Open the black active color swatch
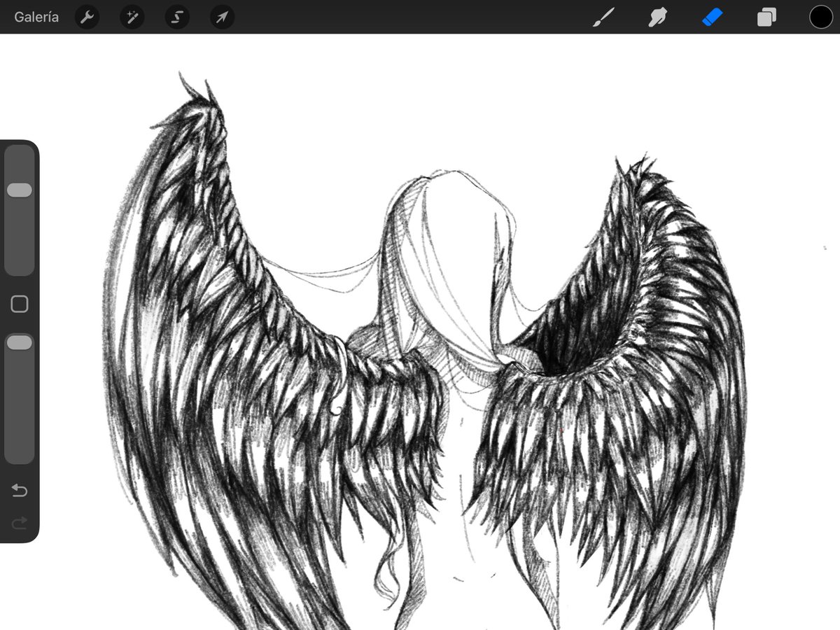This screenshot has height=630, width=840. tap(821, 17)
